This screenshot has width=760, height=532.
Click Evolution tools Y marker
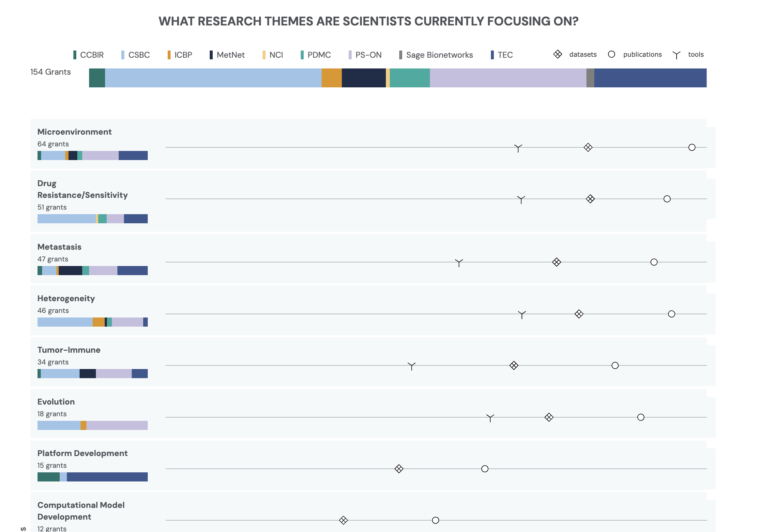(x=490, y=418)
